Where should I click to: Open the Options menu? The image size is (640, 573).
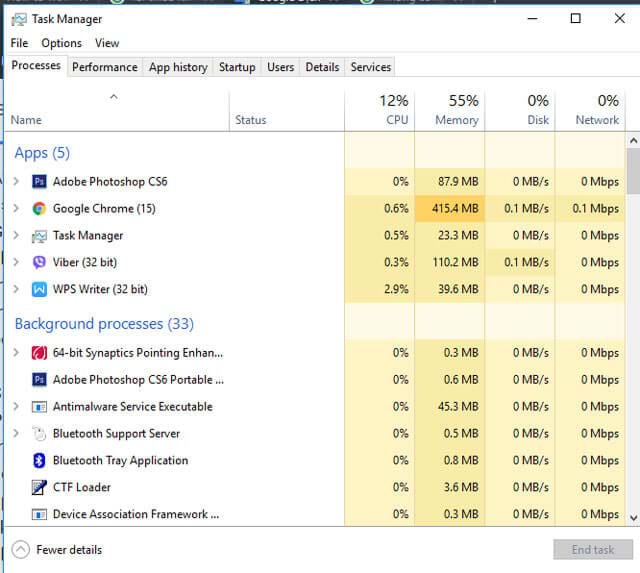click(x=61, y=43)
